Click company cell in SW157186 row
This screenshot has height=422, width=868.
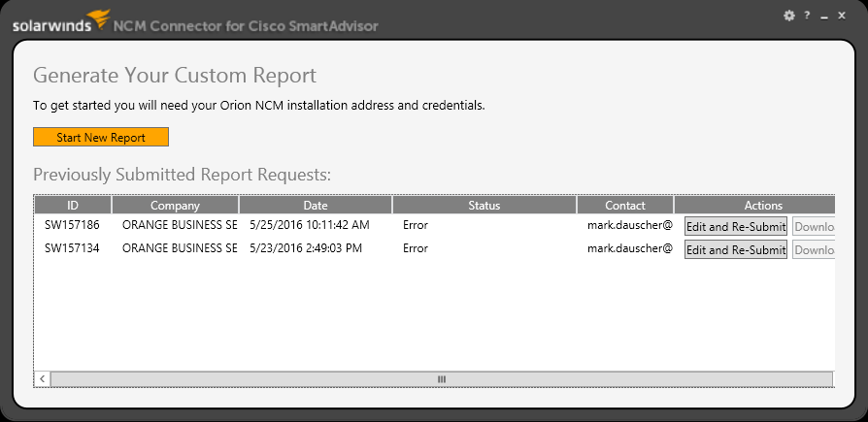pyautogui.click(x=180, y=225)
